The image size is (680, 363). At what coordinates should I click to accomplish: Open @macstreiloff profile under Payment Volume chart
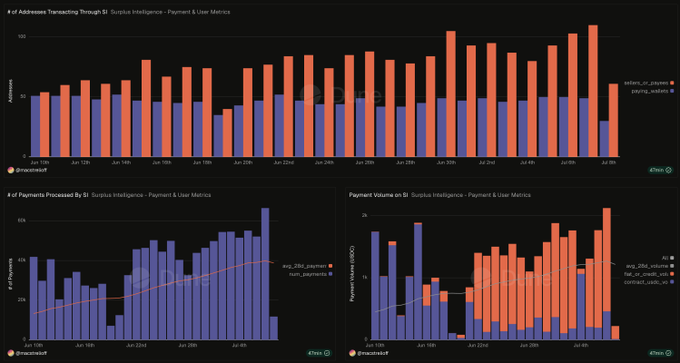[x=372, y=353]
